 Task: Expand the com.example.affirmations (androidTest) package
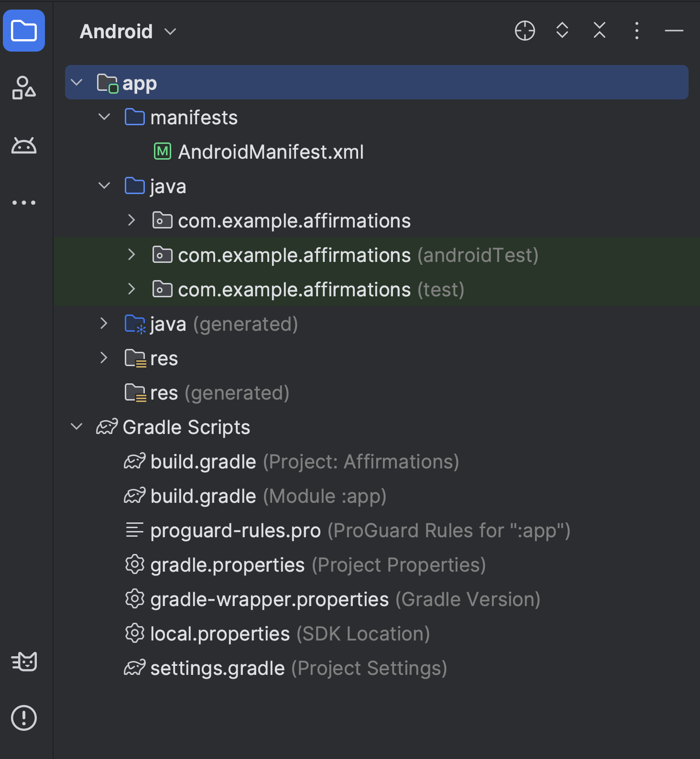pos(132,255)
